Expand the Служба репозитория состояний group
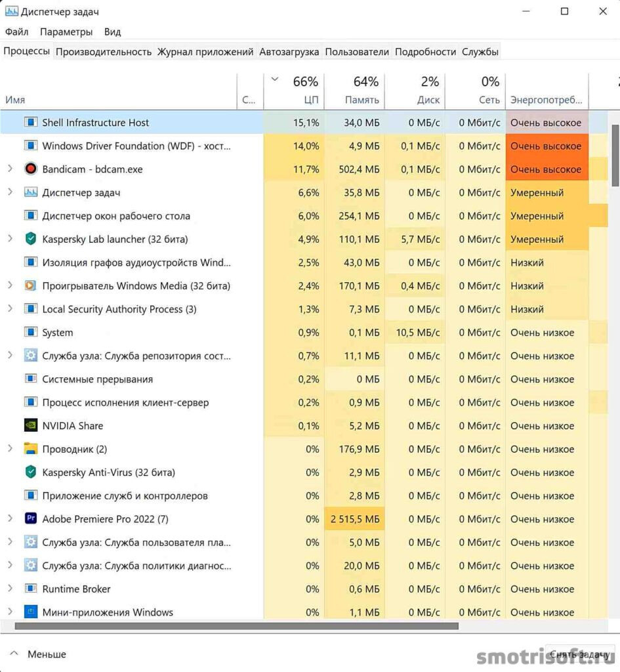The height and width of the screenshot is (672, 620). point(10,355)
